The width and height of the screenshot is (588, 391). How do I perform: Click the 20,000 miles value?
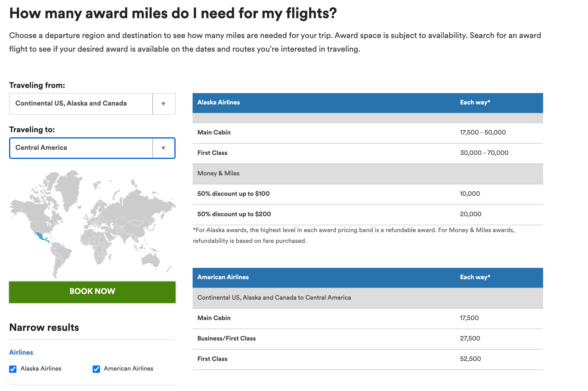click(470, 214)
